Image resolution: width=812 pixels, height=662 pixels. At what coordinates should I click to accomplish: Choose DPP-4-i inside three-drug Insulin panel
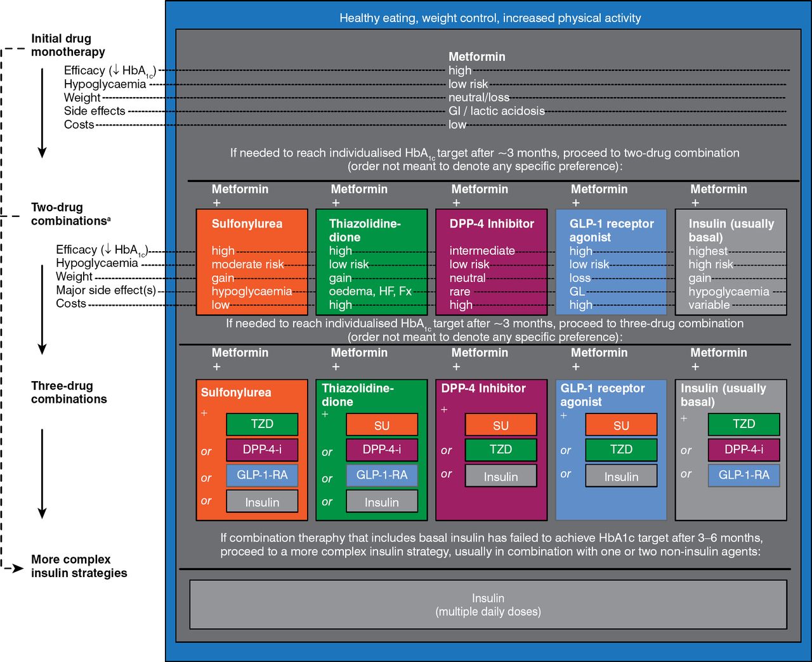tap(743, 450)
